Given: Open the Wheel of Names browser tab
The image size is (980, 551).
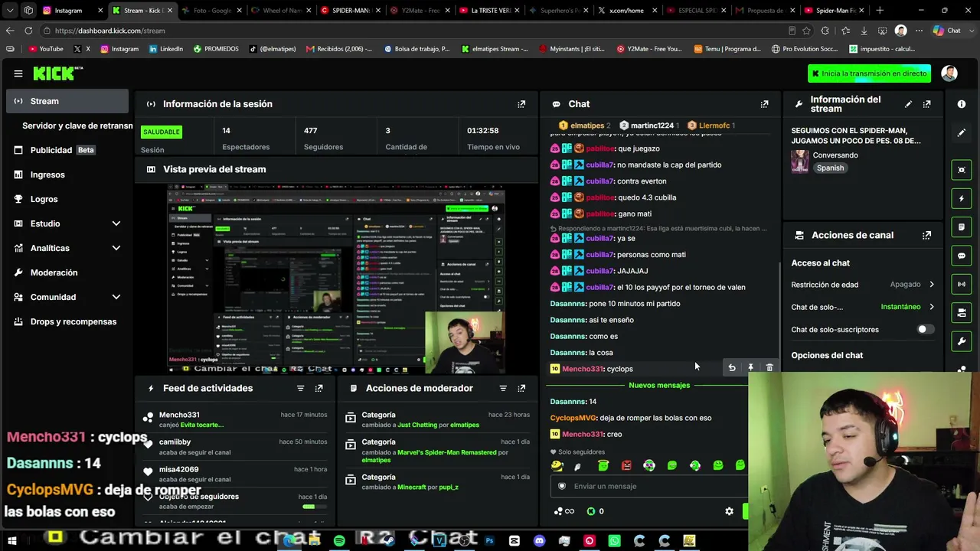Looking at the screenshot, I should coord(281,11).
